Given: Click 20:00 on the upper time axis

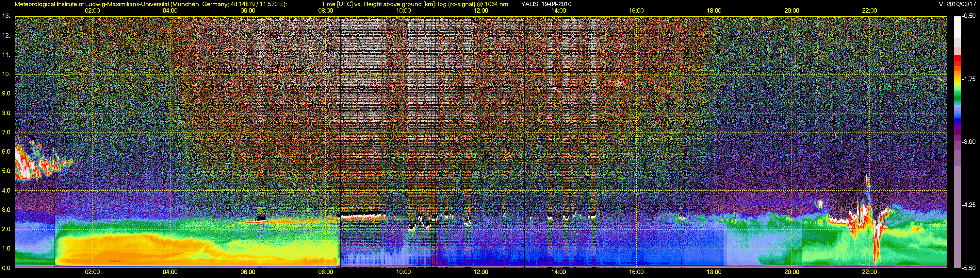Looking at the screenshot, I should (792, 11).
